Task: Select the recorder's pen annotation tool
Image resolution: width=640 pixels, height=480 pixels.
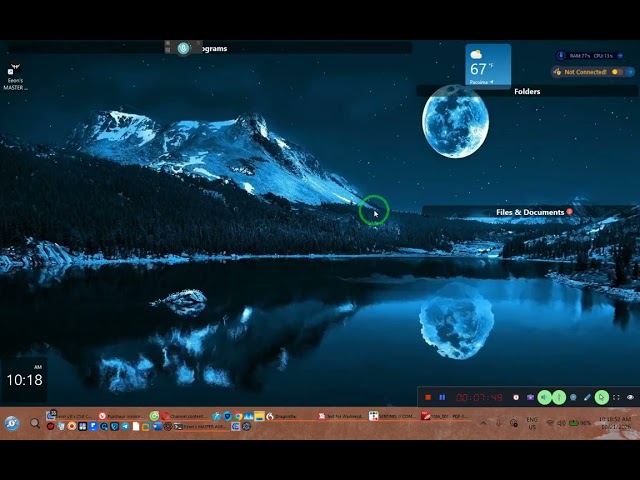Action: (x=587, y=397)
